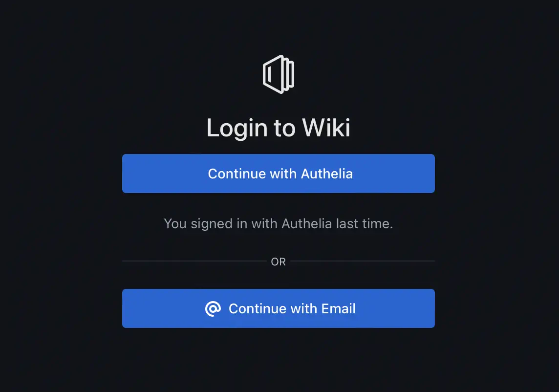Click the "Continue with" text on the Authelia button
The height and width of the screenshot is (392, 559).
pos(253,174)
